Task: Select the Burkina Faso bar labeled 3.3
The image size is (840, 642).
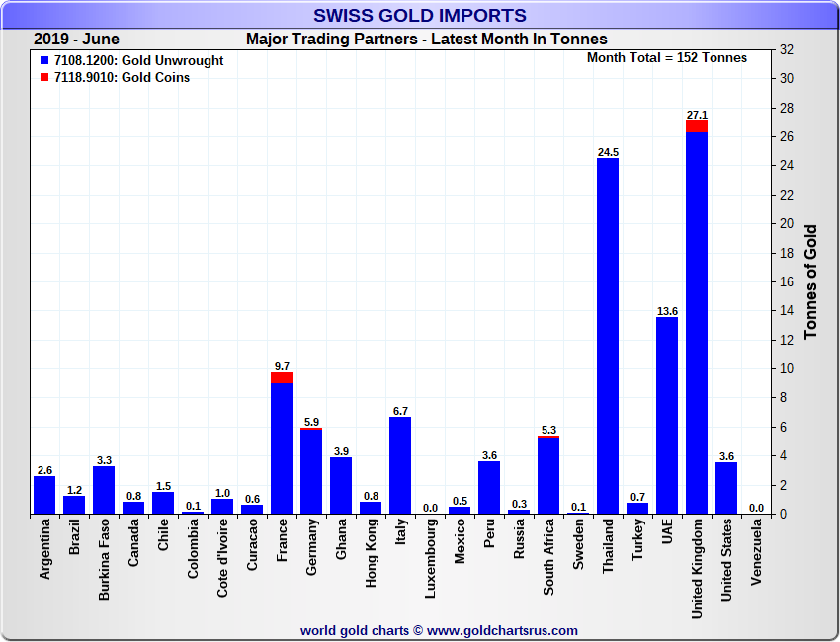Action: coord(104,490)
